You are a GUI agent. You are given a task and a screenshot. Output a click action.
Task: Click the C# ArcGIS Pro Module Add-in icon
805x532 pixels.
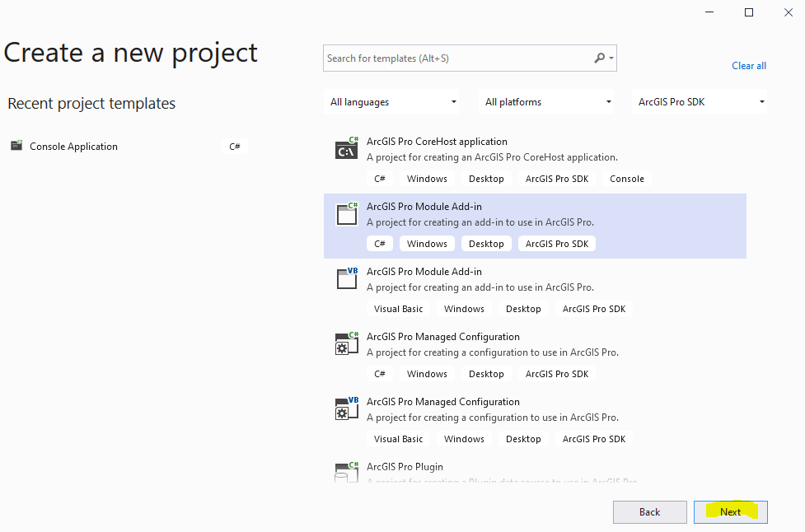click(347, 213)
